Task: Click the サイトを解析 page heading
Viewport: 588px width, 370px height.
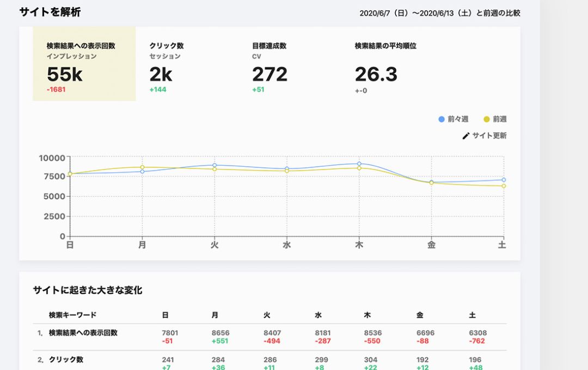Action: click(x=50, y=12)
